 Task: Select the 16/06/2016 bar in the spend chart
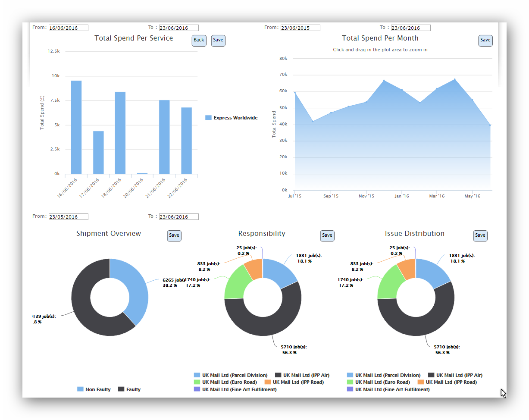pos(76,127)
